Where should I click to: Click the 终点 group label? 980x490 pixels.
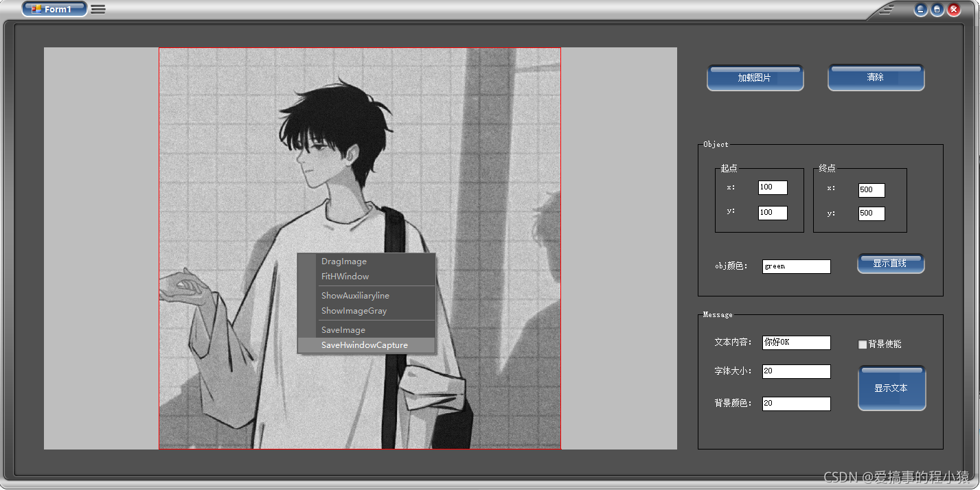click(827, 168)
